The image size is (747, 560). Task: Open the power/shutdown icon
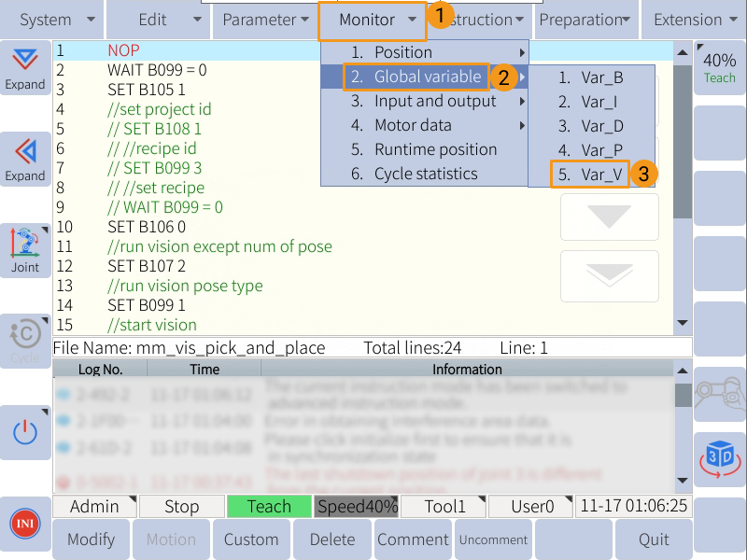[x=25, y=431]
